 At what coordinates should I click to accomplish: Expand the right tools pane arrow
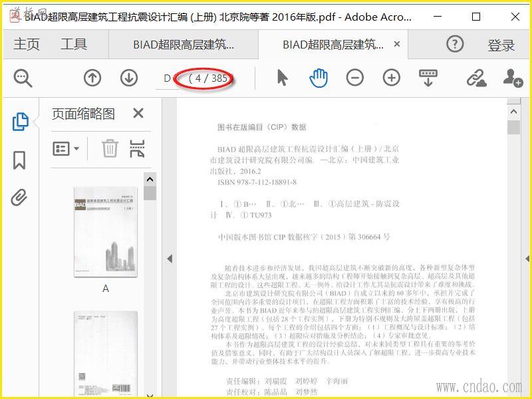click(x=527, y=259)
